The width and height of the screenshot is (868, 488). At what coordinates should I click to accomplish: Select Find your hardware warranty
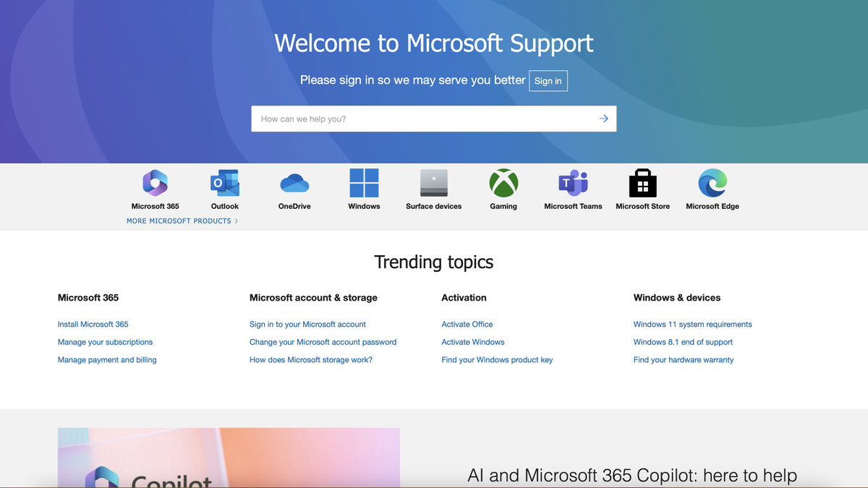click(x=683, y=359)
